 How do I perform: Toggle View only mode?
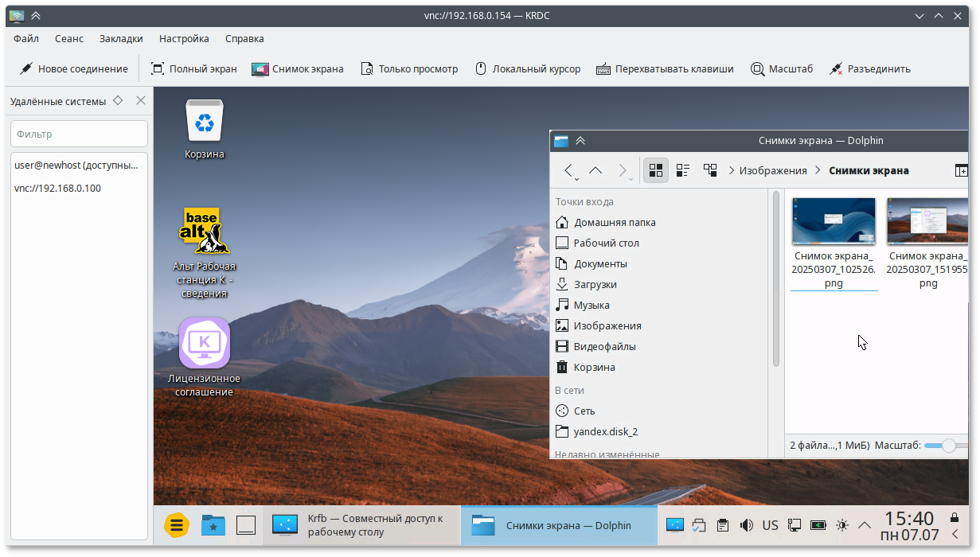[409, 69]
